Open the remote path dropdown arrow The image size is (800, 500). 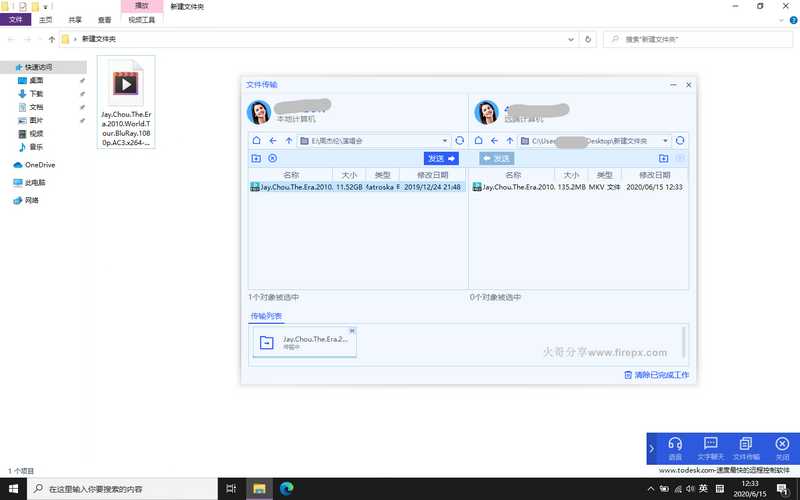pyautogui.click(x=665, y=141)
